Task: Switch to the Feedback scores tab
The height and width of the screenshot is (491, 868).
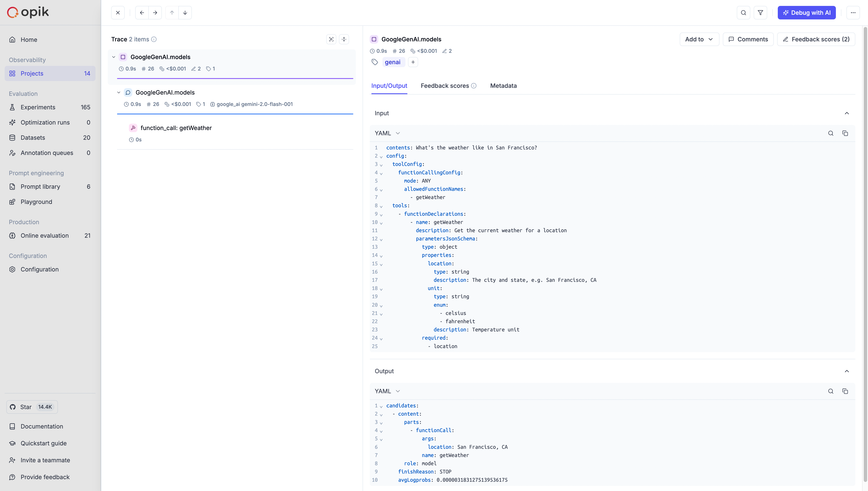Action: (445, 86)
